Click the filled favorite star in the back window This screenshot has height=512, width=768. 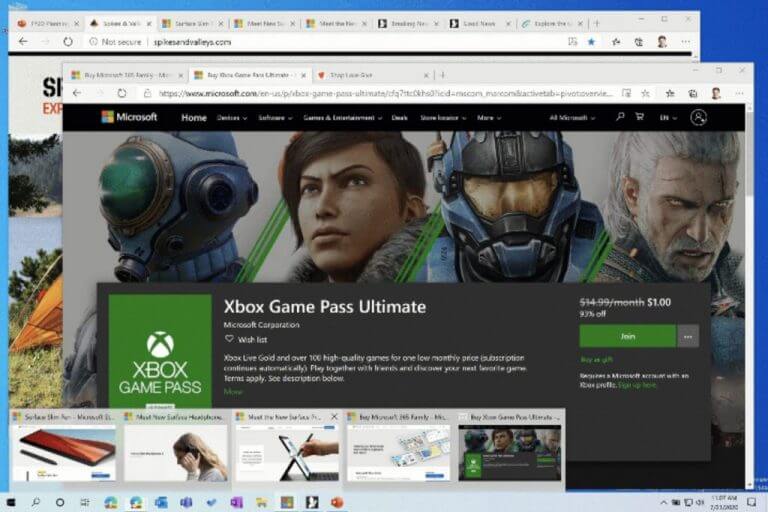pyautogui.click(x=591, y=42)
